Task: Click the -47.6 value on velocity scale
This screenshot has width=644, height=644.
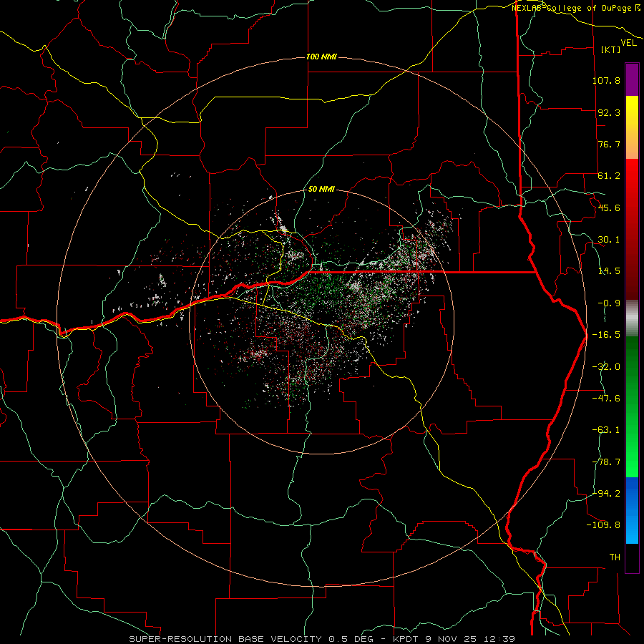Action: click(x=606, y=399)
